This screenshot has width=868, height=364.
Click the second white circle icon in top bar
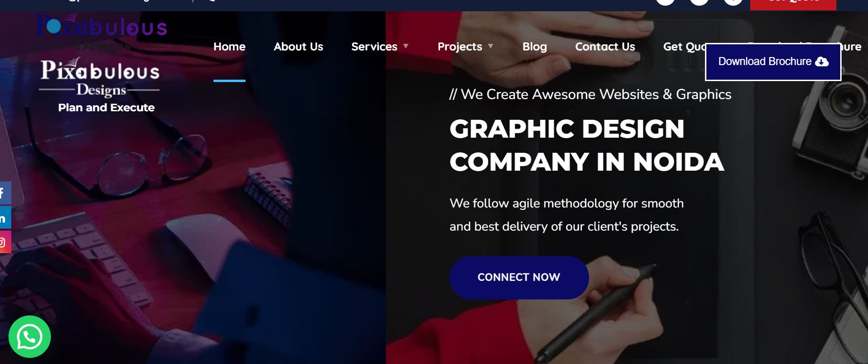coord(699,1)
